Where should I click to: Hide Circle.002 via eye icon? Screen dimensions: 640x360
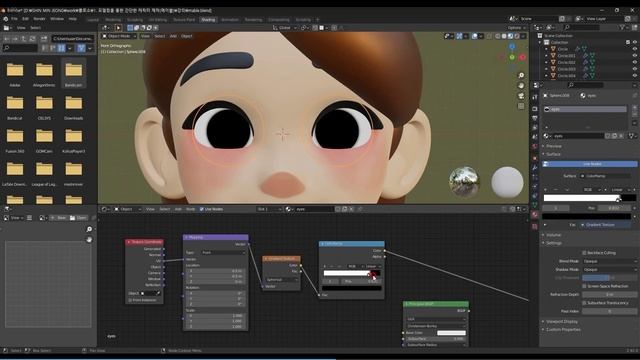click(635, 62)
